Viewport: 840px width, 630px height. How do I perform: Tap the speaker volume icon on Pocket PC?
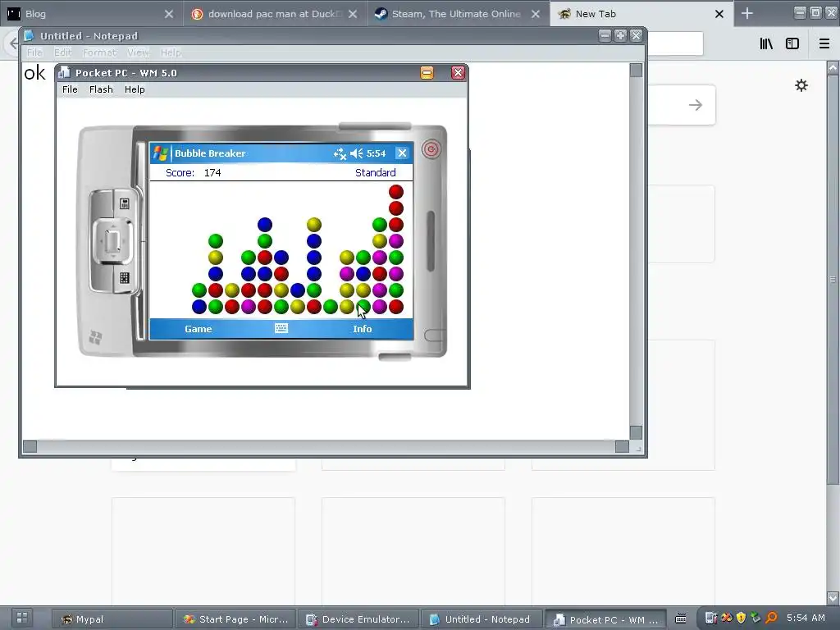[x=356, y=153]
